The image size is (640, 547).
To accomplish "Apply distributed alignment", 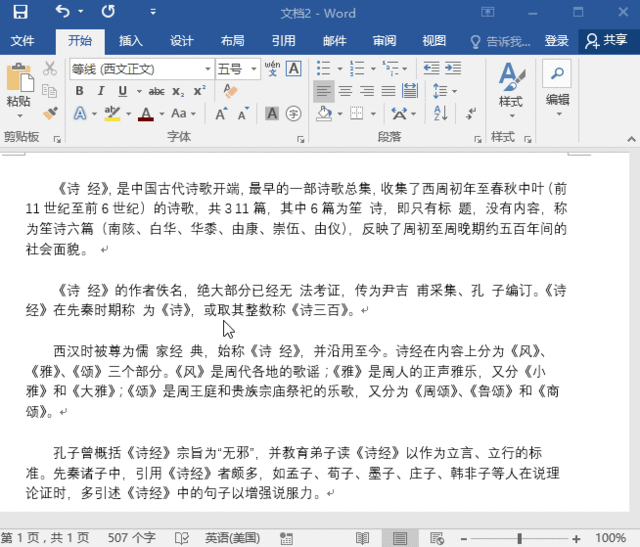I will (410, 91).
